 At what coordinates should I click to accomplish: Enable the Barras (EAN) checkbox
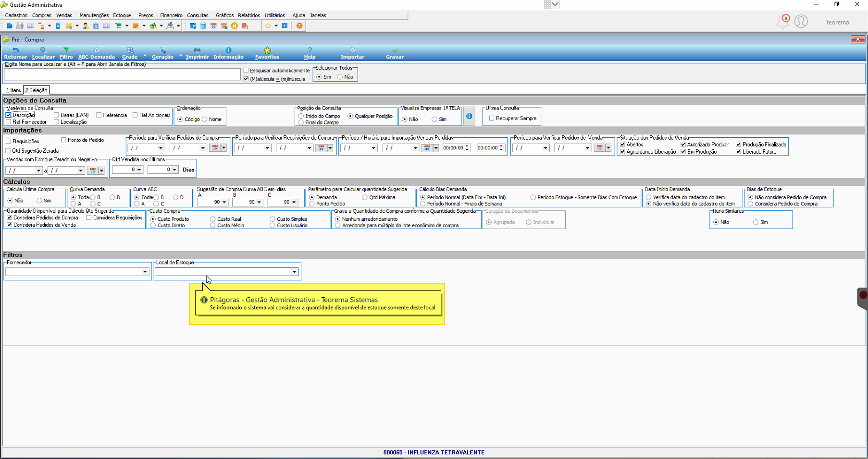pyautogui.click(x=56, y=115)
